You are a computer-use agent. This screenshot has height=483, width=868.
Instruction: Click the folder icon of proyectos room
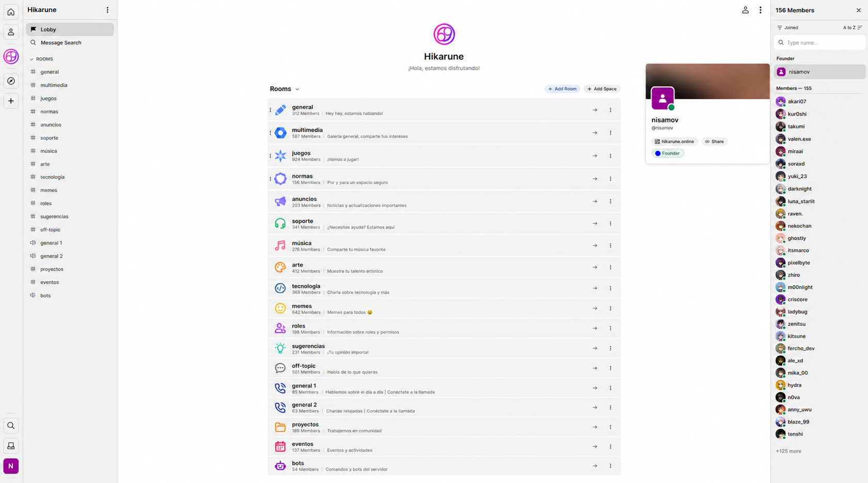point(280,427)
